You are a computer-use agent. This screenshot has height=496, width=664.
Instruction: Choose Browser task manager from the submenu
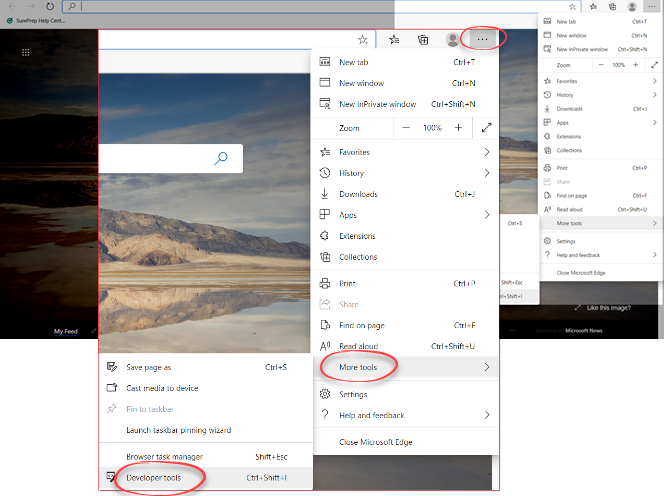[165, 457]
